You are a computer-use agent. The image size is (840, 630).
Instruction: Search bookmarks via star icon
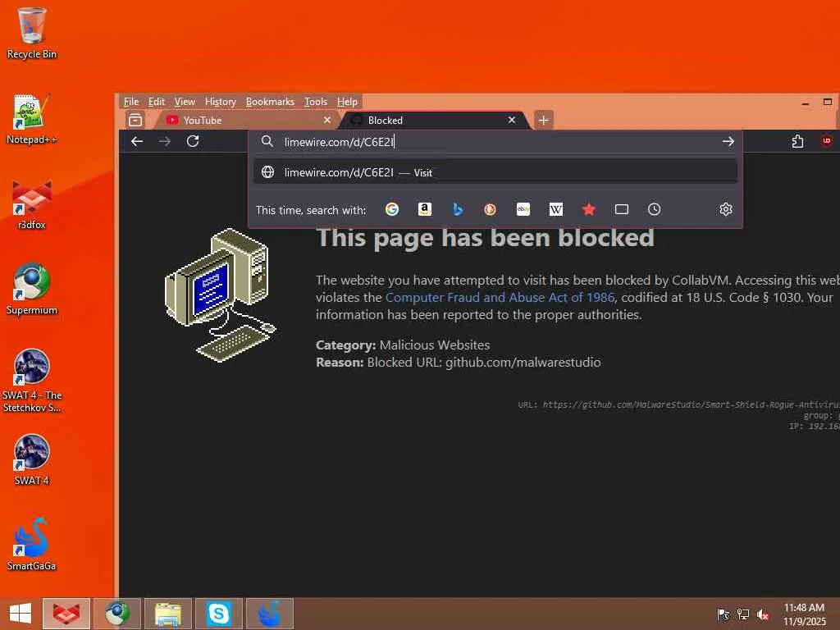coord(588,209)
